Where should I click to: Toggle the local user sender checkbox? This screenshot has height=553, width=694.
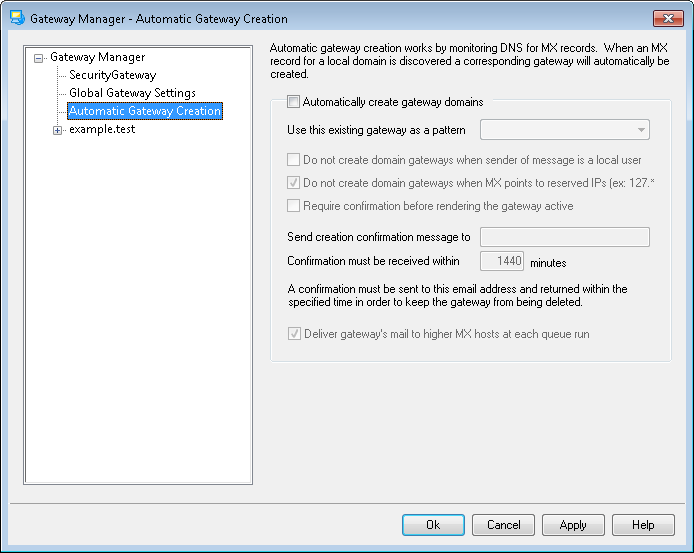click(293, 160)
